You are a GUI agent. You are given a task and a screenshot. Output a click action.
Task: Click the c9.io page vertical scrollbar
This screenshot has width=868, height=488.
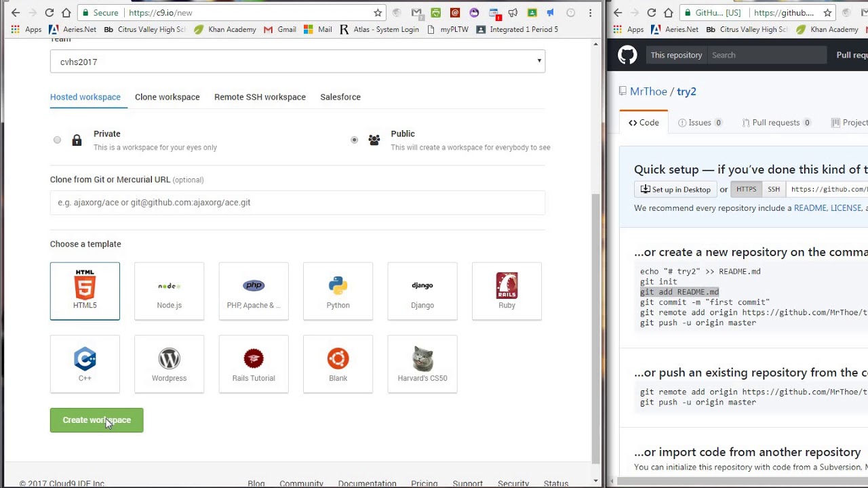[596, 329]
